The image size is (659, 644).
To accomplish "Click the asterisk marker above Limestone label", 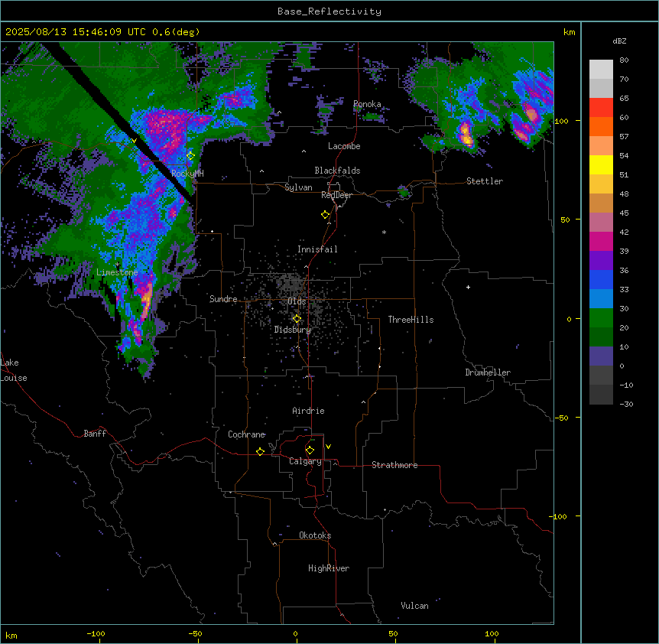I will pyautogui.click(x=118, y=265).
